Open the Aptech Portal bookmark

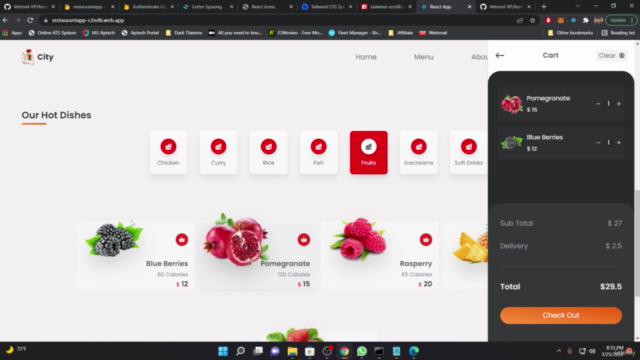point(140,33)
